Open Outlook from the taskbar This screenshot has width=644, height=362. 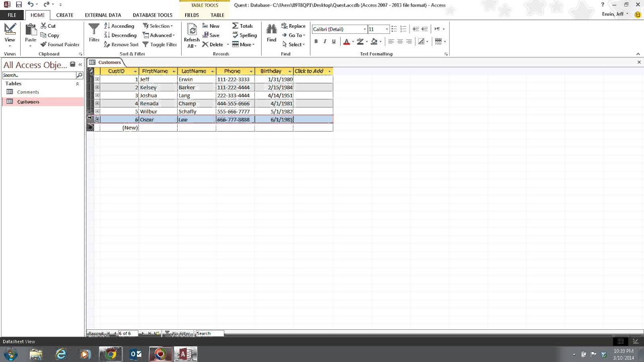click(x=136, y=354)
